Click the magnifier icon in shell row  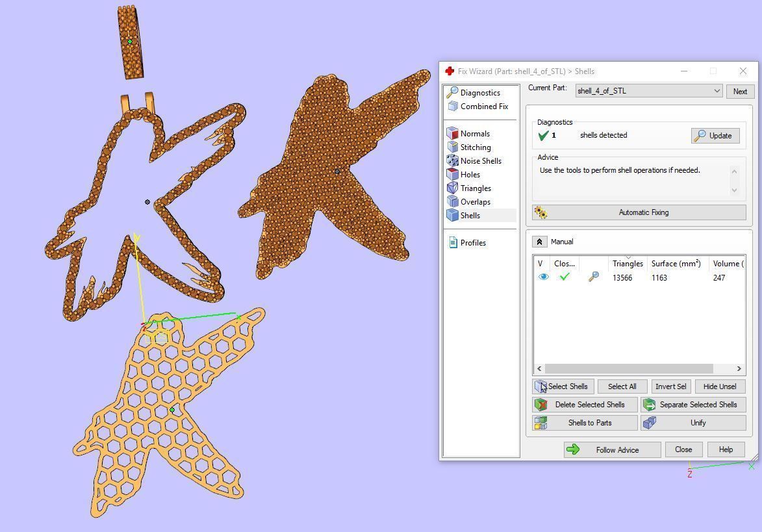tap(593, 277)
